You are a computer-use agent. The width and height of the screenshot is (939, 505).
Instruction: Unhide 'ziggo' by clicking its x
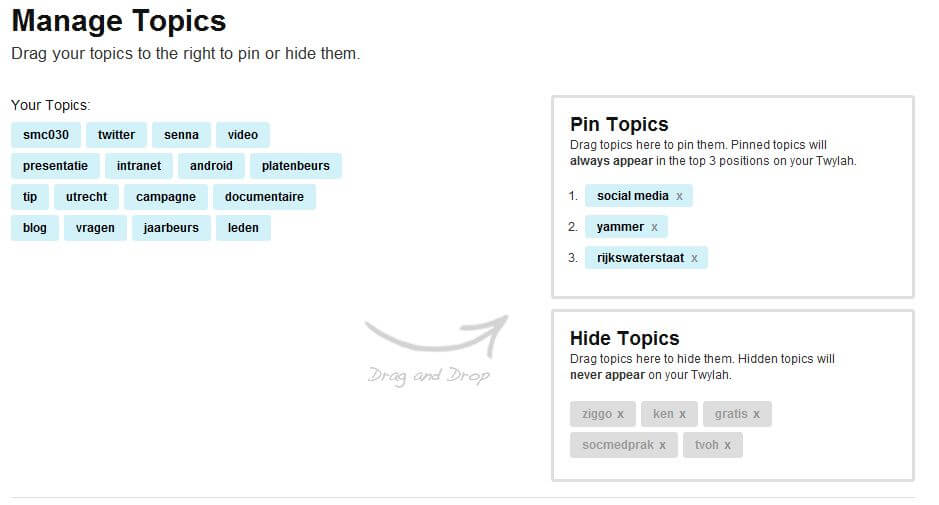pyautogui.click(x=620, y=414)
